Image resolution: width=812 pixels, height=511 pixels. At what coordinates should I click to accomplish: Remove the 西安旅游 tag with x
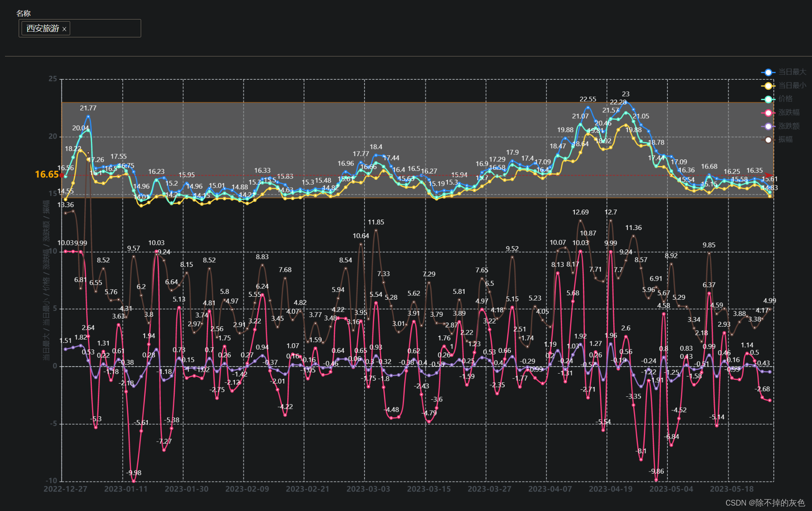pos(64,29)
